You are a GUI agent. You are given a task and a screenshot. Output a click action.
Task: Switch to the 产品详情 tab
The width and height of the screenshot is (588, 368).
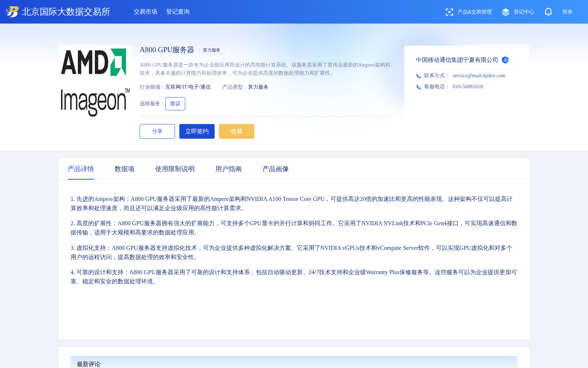tap(81, 169)
